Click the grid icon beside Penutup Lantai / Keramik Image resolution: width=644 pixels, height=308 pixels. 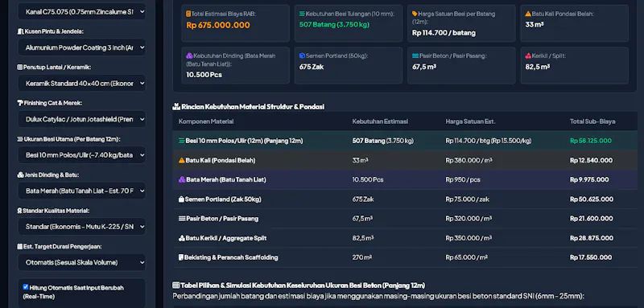19,68
